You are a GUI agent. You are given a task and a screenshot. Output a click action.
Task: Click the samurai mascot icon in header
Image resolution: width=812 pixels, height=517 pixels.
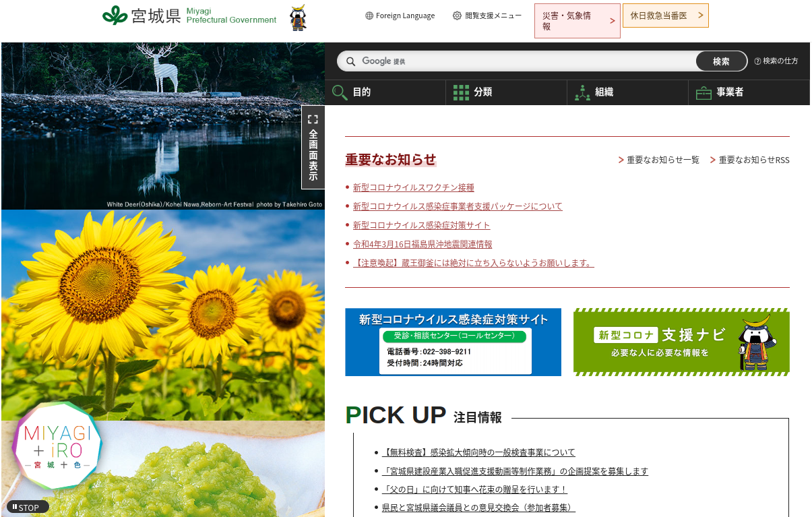coord(299,18)
